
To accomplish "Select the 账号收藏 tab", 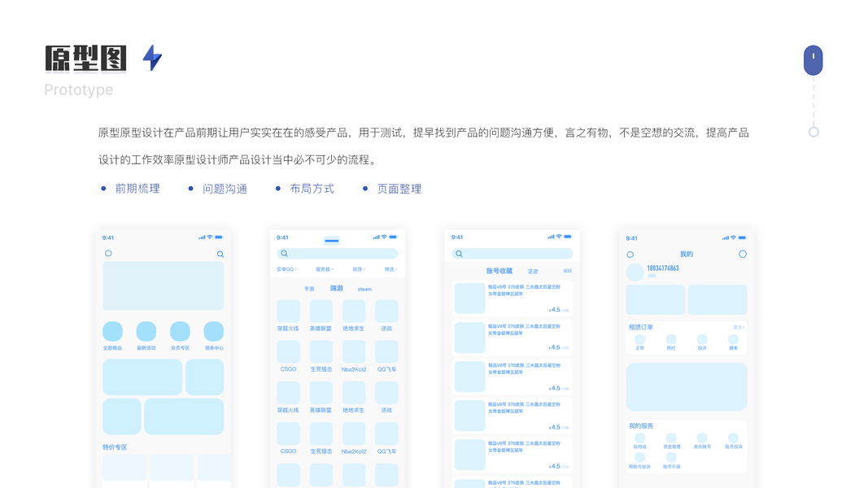I will coord(499,271).
